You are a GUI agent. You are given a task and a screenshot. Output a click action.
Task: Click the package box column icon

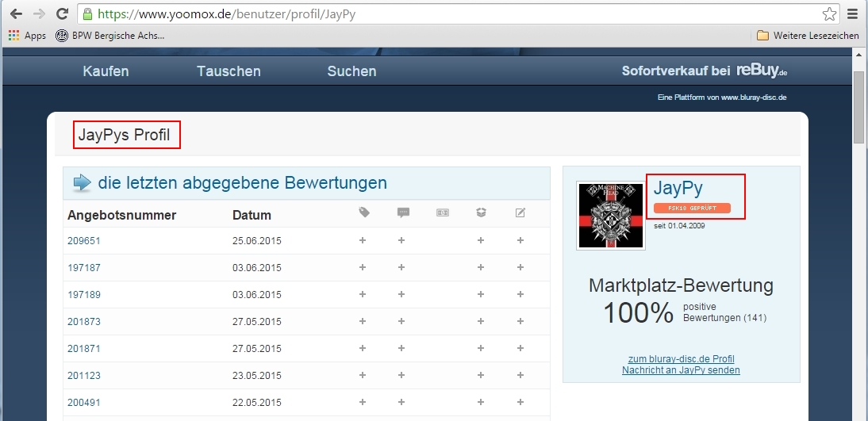[x=481, y=212]
